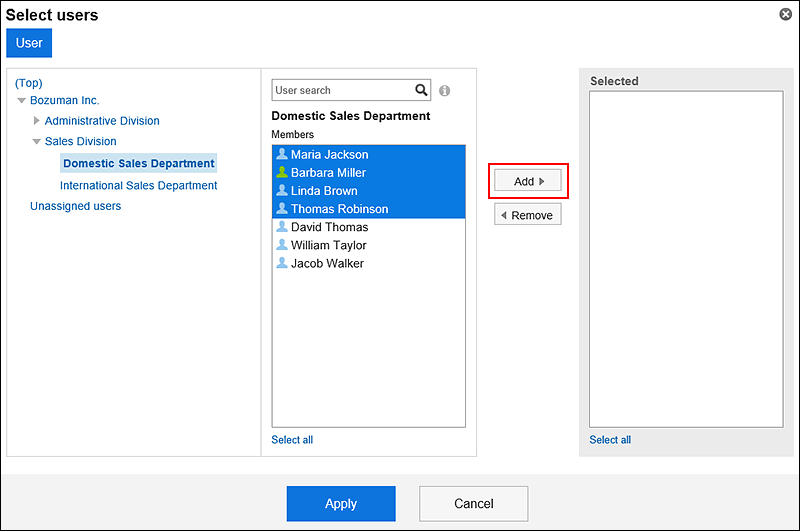Click Maria Jackson's user icon

282,154
